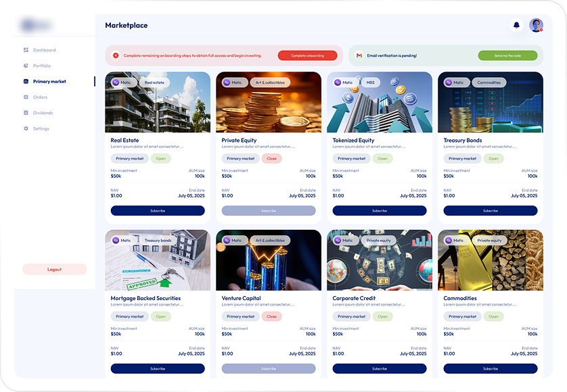
Task: Click the Orders sidebar icon
Action: pos(26,97)
